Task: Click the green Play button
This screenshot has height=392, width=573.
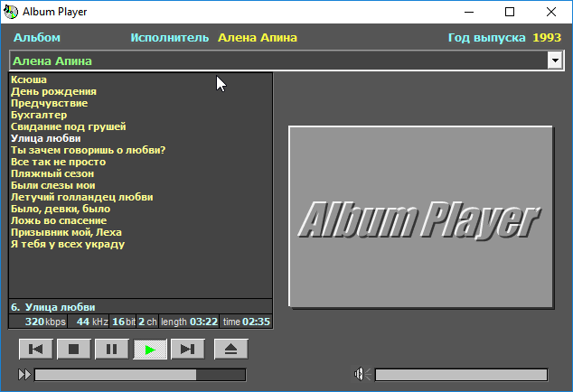Action: (150, 350)
